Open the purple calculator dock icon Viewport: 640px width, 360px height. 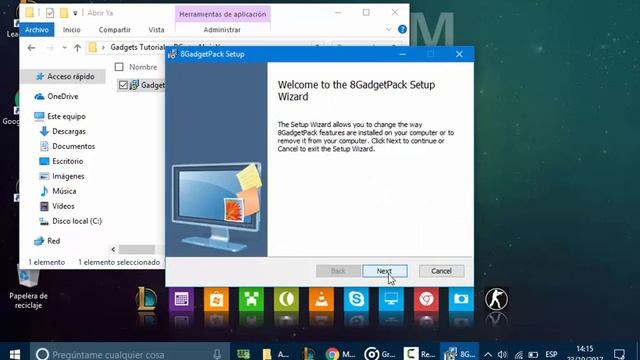181,299
